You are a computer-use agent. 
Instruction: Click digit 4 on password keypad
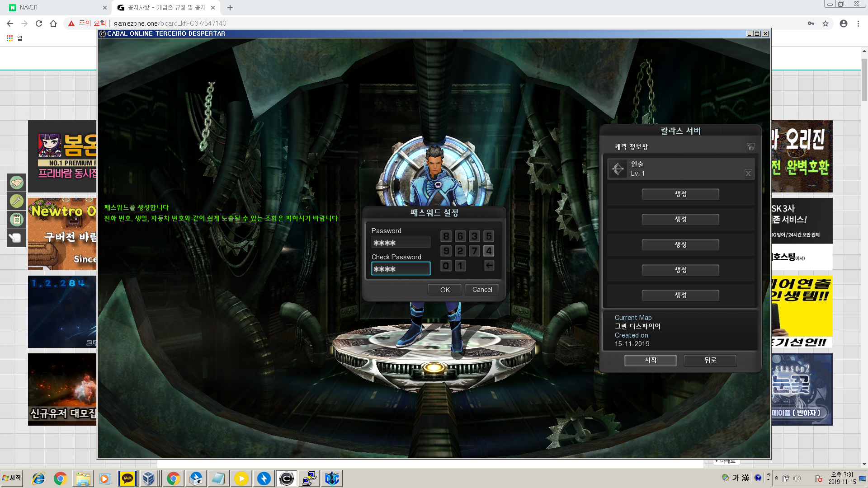pos(489,251)
